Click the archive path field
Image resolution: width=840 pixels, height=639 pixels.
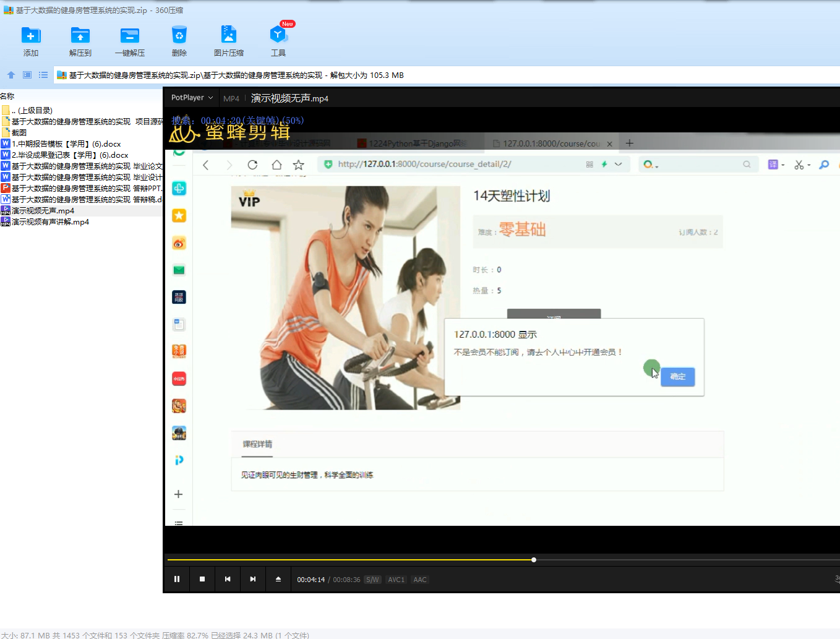(447, 75)
